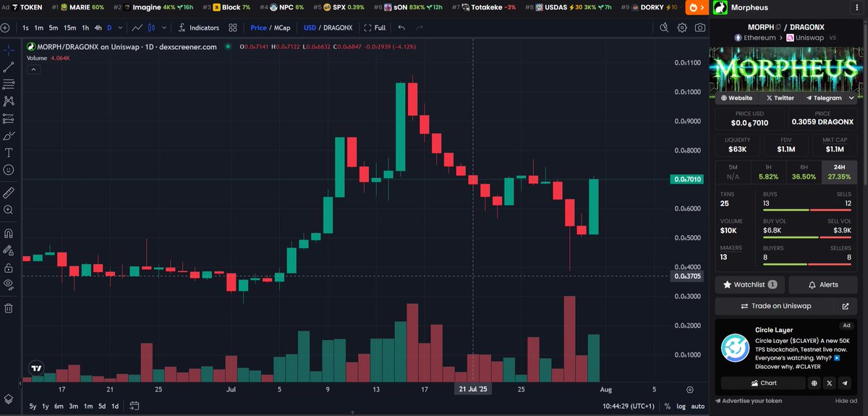Enter Full screen chart mode
Screen dimensions: 868x416
[375, 27]
